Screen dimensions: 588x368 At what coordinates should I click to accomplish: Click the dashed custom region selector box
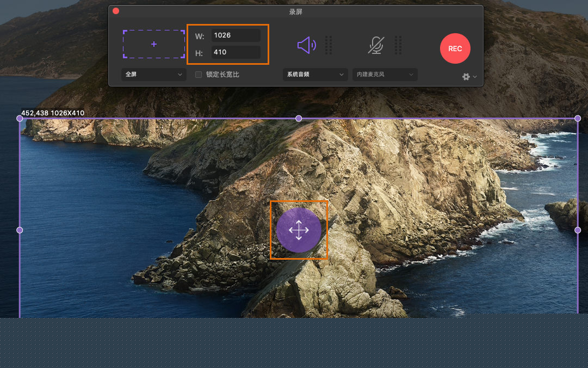click(154, 44)
